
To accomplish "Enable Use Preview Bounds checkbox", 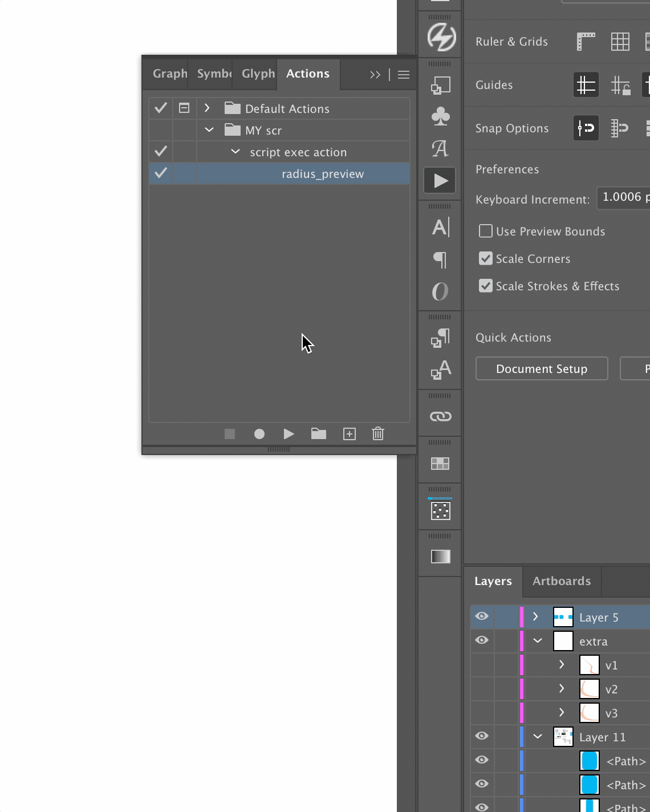I will [x=486, y=231].
